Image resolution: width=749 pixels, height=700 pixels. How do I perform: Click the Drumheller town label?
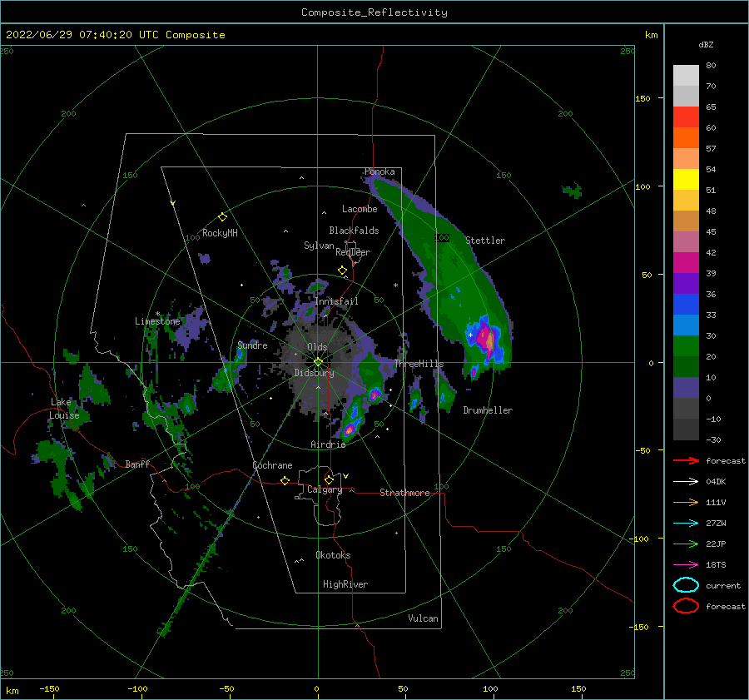coord(488,410)
